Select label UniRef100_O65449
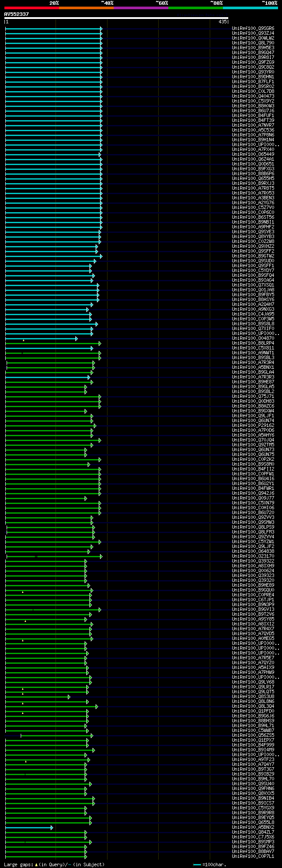This screenshot has height=868, width=282. coord(253,154)
